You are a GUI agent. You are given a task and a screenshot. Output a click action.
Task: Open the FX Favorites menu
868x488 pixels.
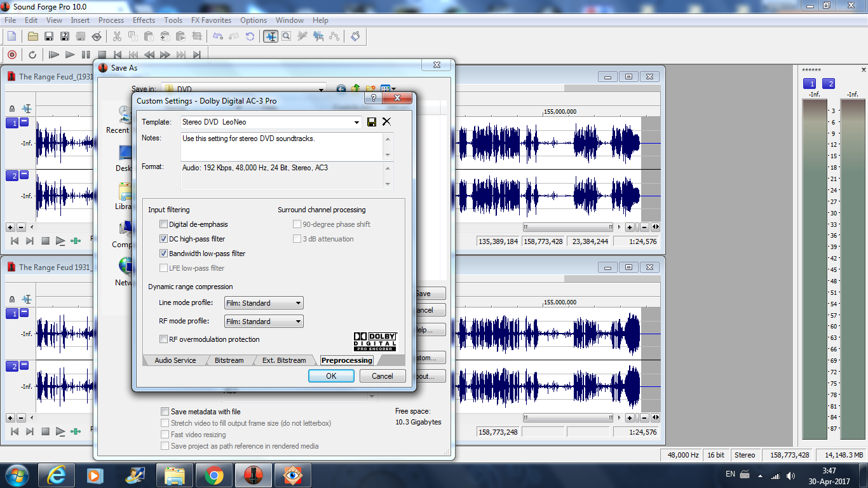[211, 20]
